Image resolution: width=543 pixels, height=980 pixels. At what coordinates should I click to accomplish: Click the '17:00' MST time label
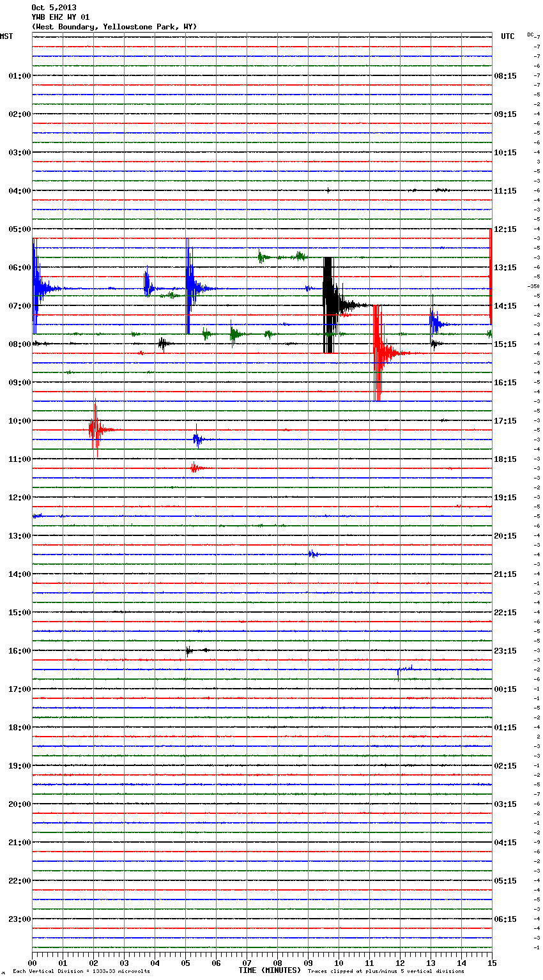click(20, 689)
